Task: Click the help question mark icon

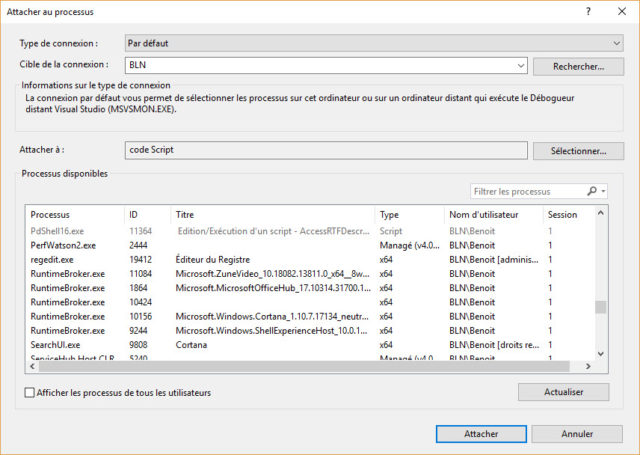Action: (x=588, y=11)
